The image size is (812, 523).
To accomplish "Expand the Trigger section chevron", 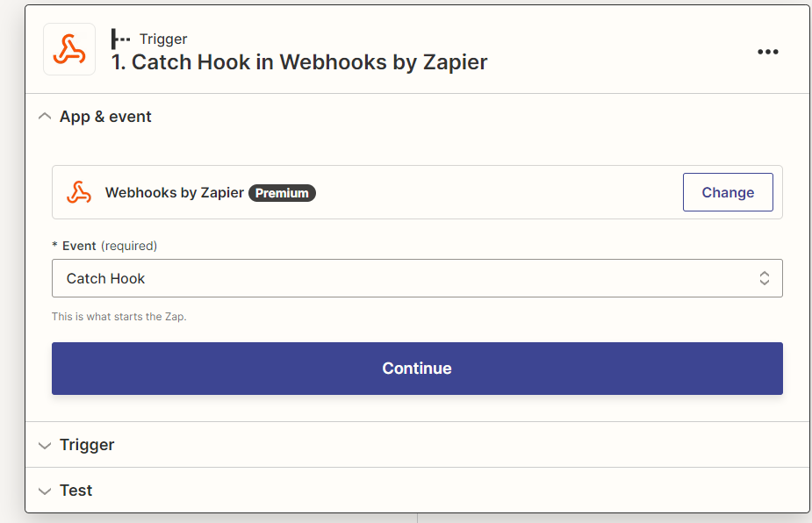I will [x=45, y=445].
